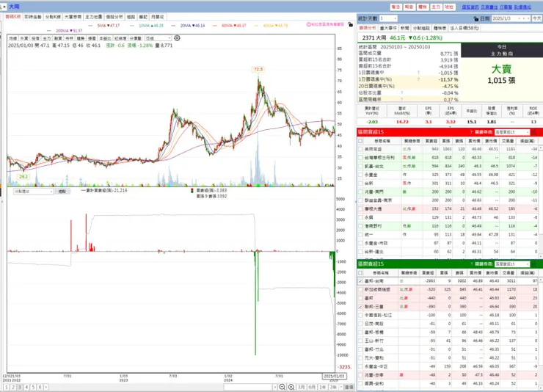Go to chart page 4
Viewport: 543px width, 392px height.
pos(26,387)
